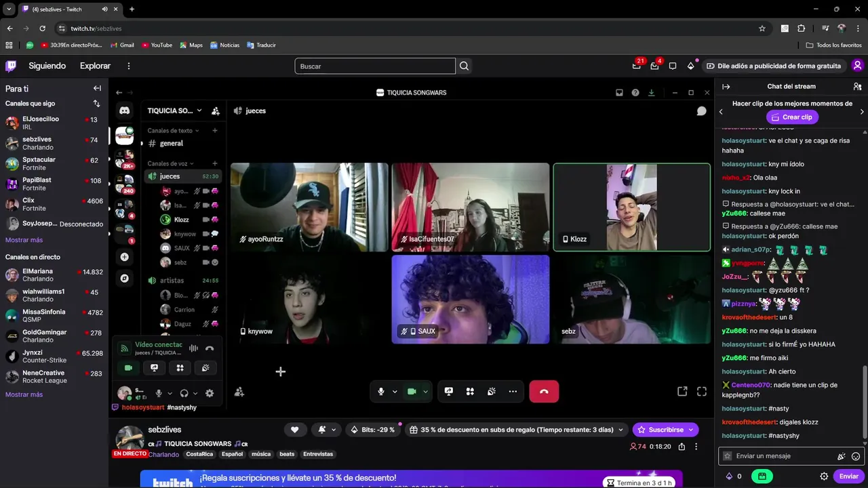
Task: Open TIQUICIA SO... server dropdown
Action: pos(175,110)
